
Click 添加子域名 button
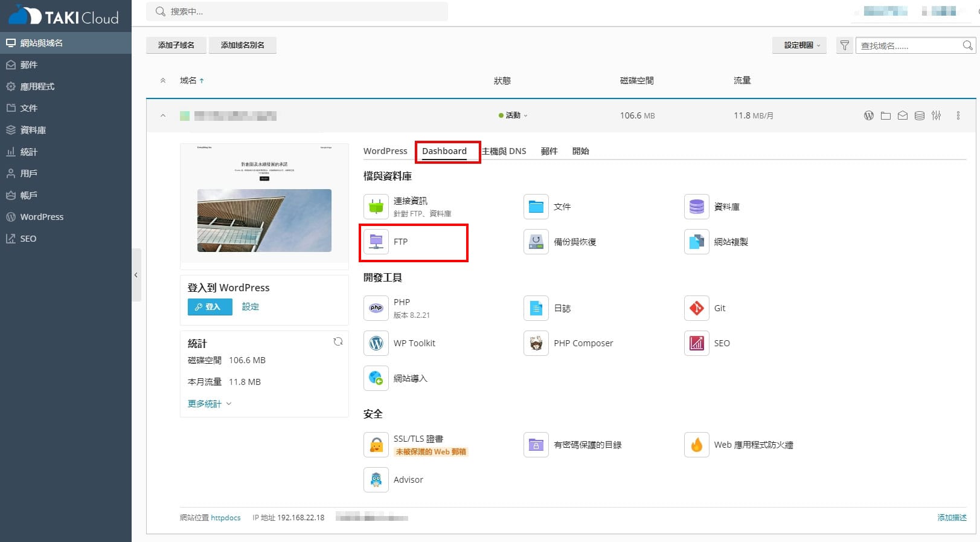[x=176, y=45]
